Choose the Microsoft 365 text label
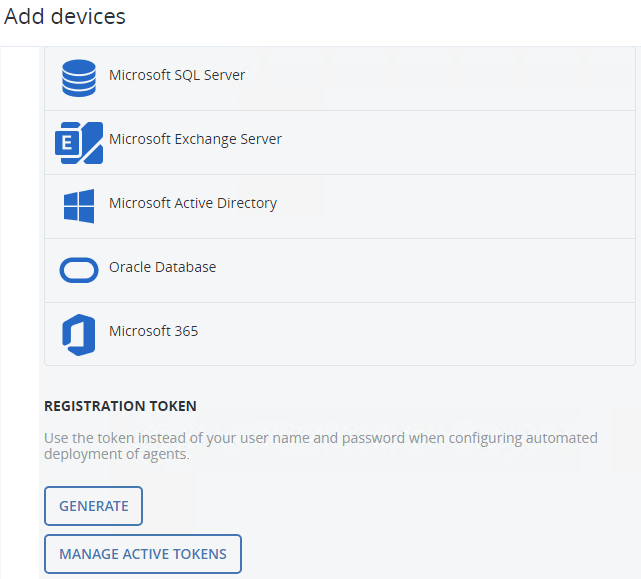641x579 pixels. click(153, 331)
